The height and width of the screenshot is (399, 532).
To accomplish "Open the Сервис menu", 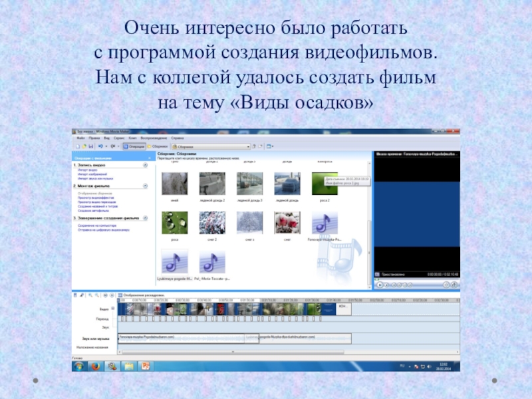I will pos(119,138).
